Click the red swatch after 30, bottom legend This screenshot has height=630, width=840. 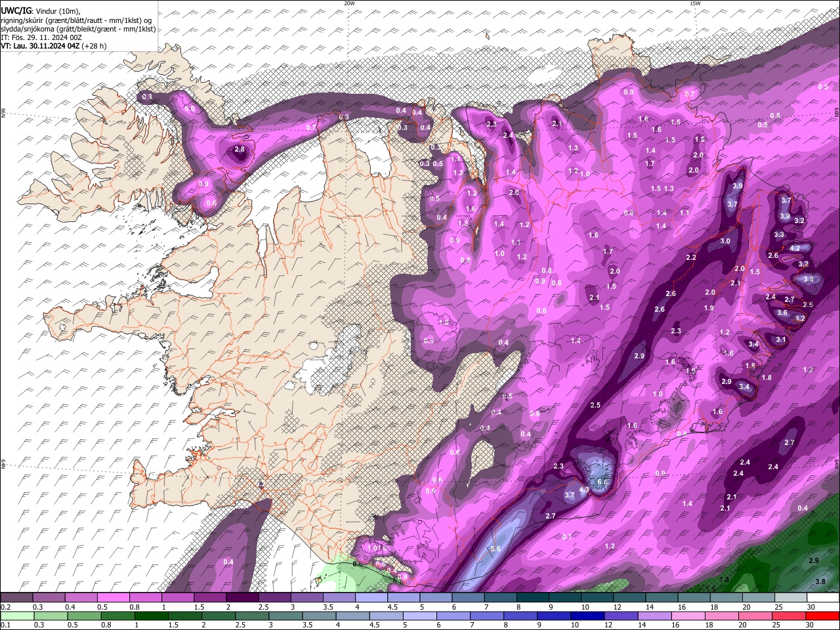click(x=822, y=616)
